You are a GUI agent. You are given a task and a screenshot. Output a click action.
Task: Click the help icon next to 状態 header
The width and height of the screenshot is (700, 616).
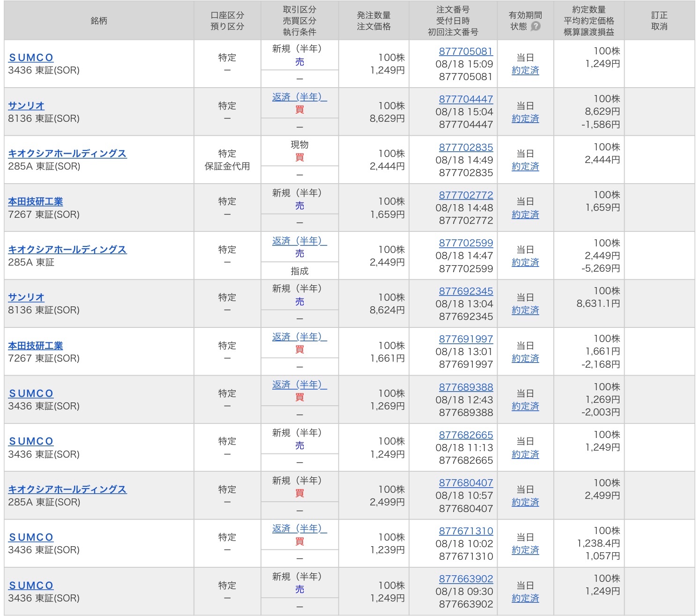coord(536,26)
